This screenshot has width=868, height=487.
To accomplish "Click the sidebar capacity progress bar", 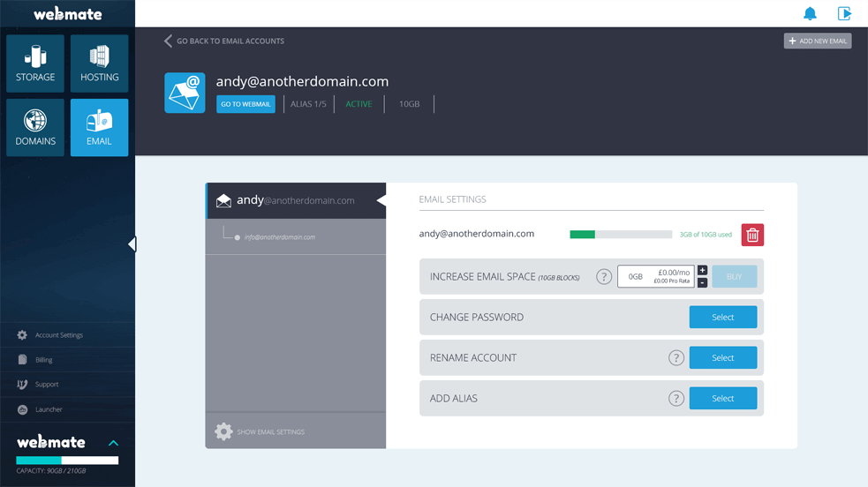I will click(67, 460).
